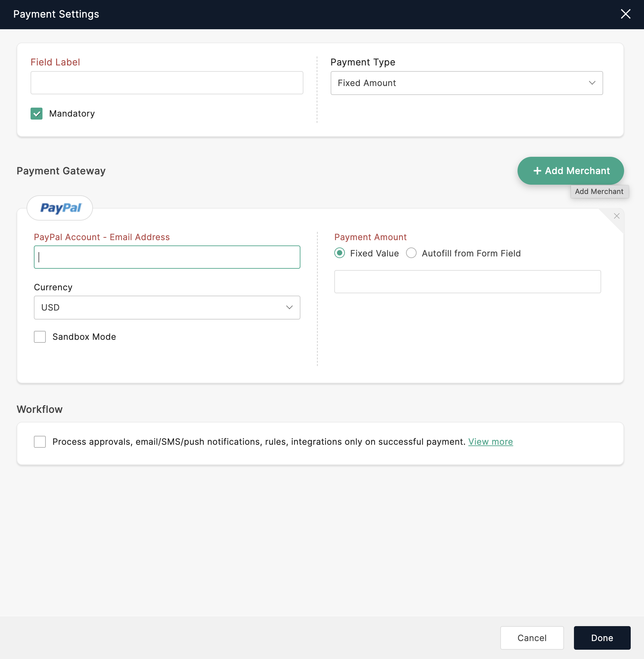Uncheck the Mandatory checkbox
The width and height of the screenshot is (644, 659).
pos(37,114)
